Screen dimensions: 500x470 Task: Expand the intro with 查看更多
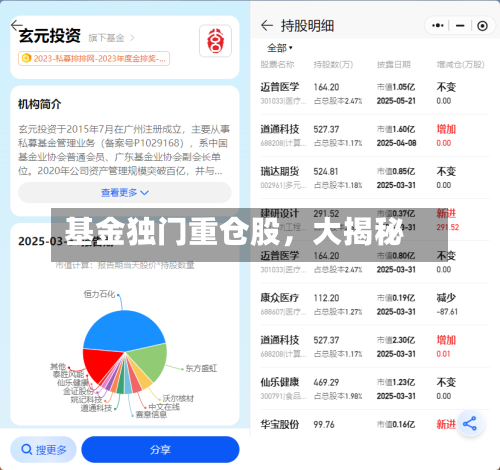(x=125, y=192)
